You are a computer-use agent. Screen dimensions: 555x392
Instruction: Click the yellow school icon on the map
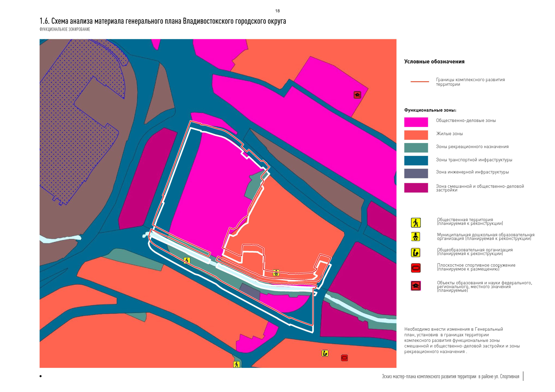pyautogui.click(x=325, y=353)
